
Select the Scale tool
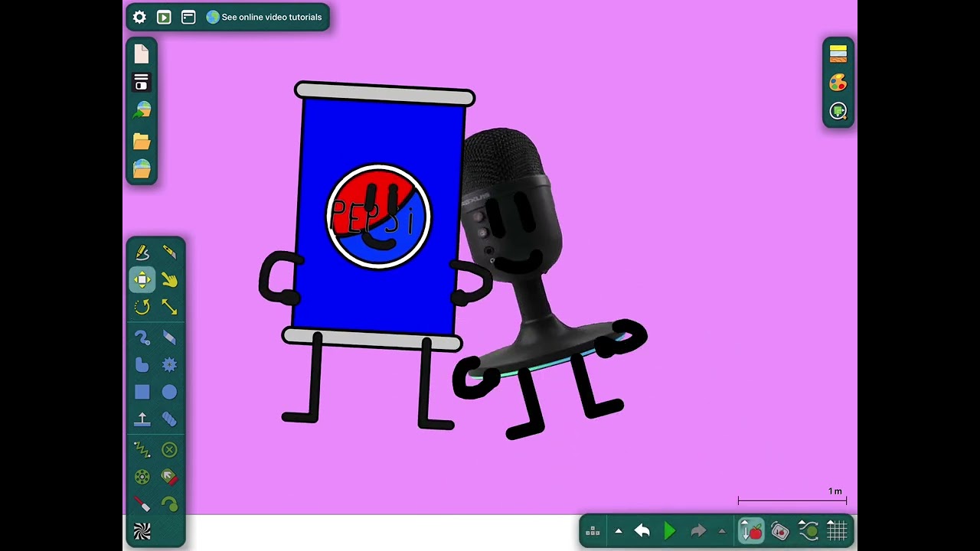(x=169, y=307)
